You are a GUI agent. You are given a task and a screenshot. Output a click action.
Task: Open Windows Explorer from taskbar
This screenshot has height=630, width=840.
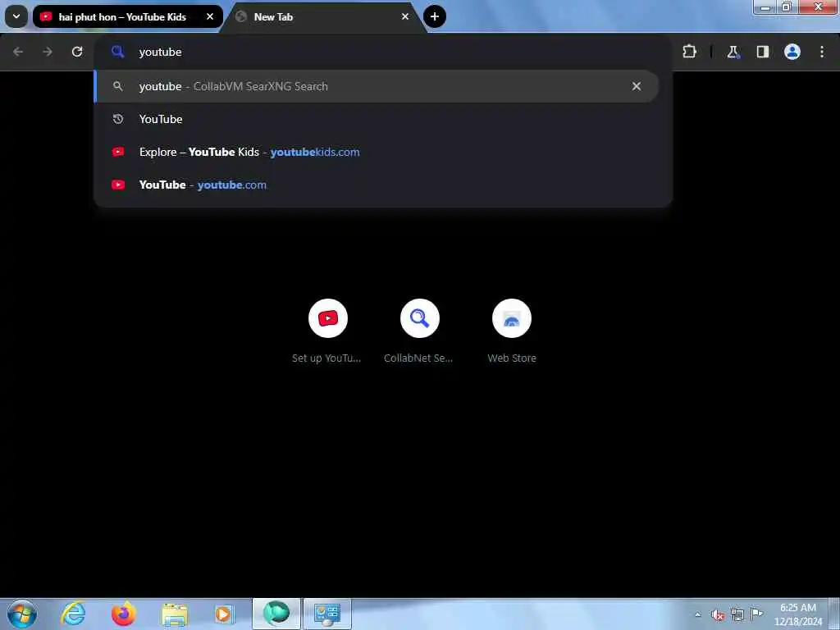[x=175, y=614]
